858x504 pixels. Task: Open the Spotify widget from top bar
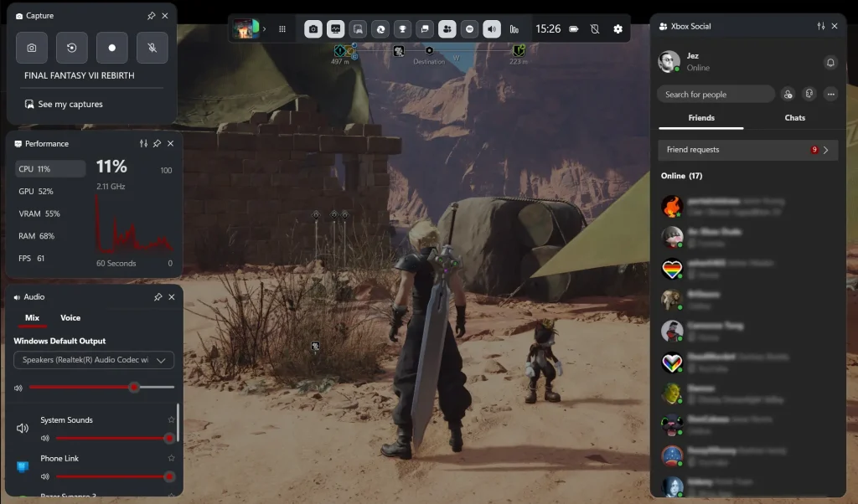470,29
